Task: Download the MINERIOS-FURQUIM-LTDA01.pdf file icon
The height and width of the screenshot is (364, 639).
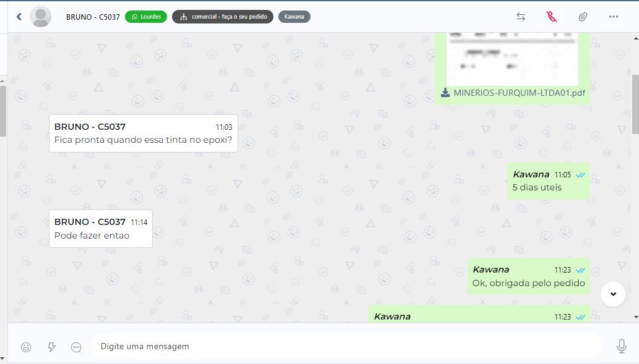Action: [445, 93]
